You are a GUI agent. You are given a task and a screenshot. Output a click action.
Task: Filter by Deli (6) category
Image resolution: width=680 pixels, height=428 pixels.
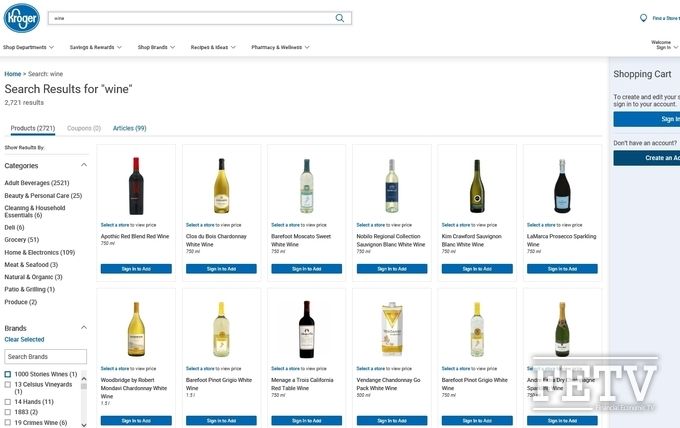(x=14, y=227)
